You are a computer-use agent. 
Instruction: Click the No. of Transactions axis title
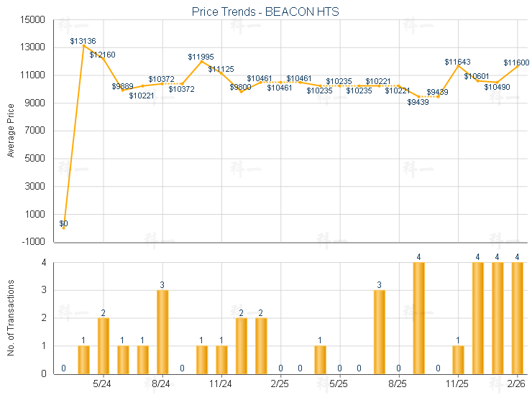pyautogui.click(x=10, y=318)
